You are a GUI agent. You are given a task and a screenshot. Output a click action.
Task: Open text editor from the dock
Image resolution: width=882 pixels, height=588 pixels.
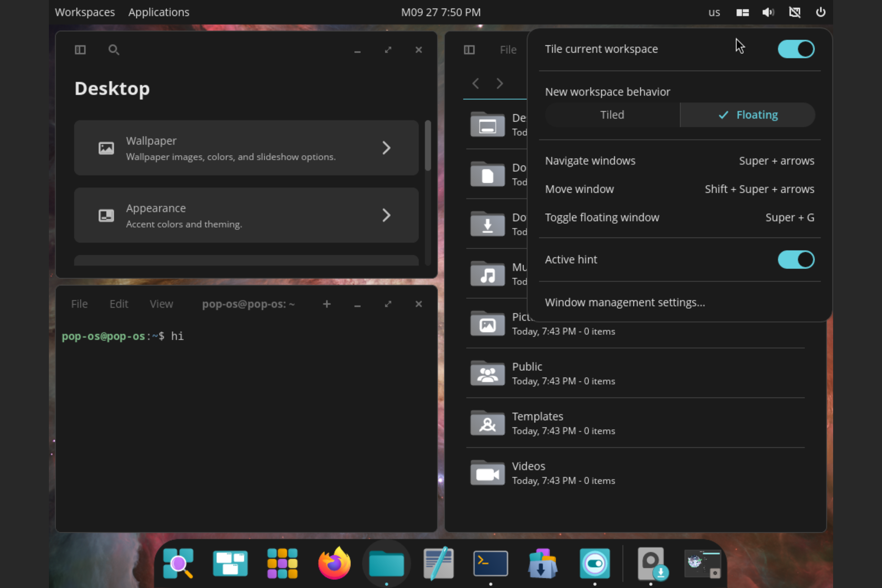pos(438,563)
